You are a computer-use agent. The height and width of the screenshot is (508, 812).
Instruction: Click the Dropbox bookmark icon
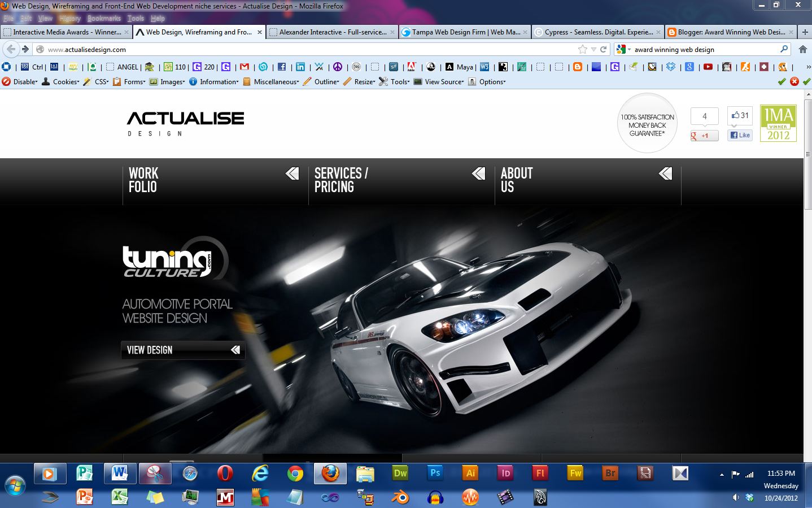[x=671, y=67]
